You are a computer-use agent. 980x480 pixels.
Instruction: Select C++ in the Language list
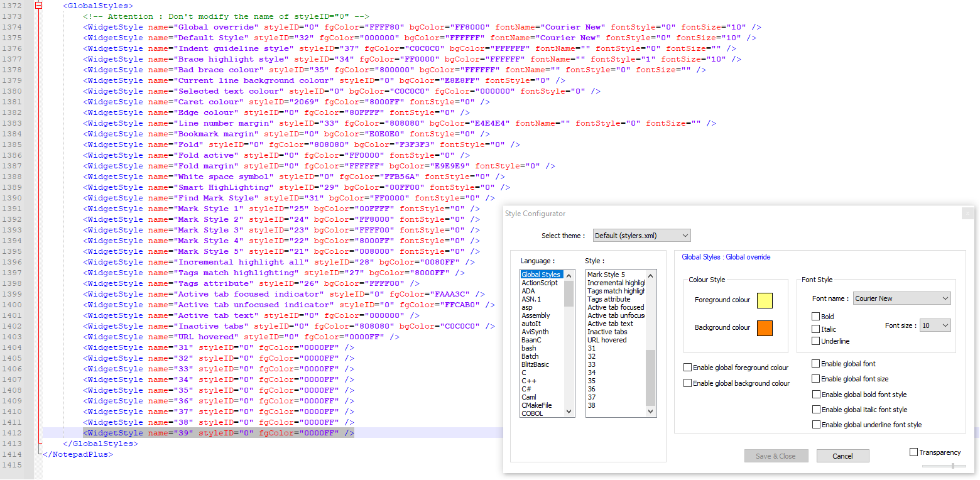pyautogui.click(x=528, y=380)
